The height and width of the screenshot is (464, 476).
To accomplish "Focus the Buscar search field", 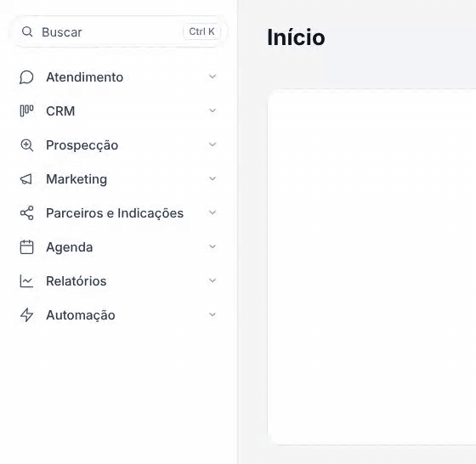I will (x=120, y=31).
